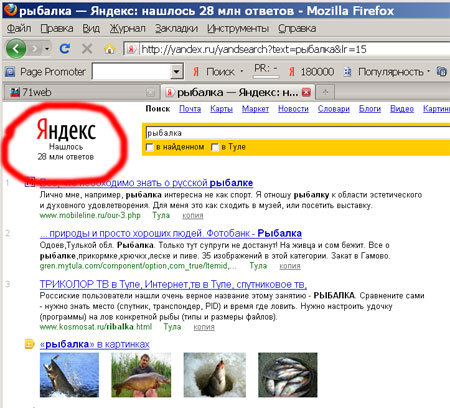Viewport: 450px width, 408px height.
Task: Go to the home page icon
Action: pos(109,49)
